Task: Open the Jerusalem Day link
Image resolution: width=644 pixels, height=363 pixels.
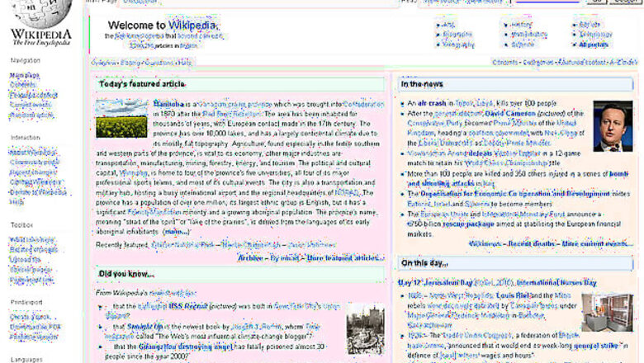Action: click(x=447, y=283)
